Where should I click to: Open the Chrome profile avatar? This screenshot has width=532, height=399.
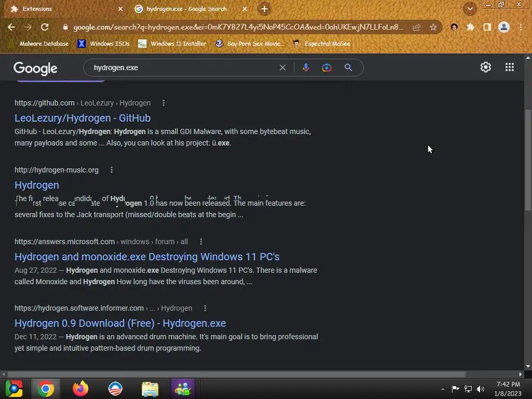[x=504, y=27]
